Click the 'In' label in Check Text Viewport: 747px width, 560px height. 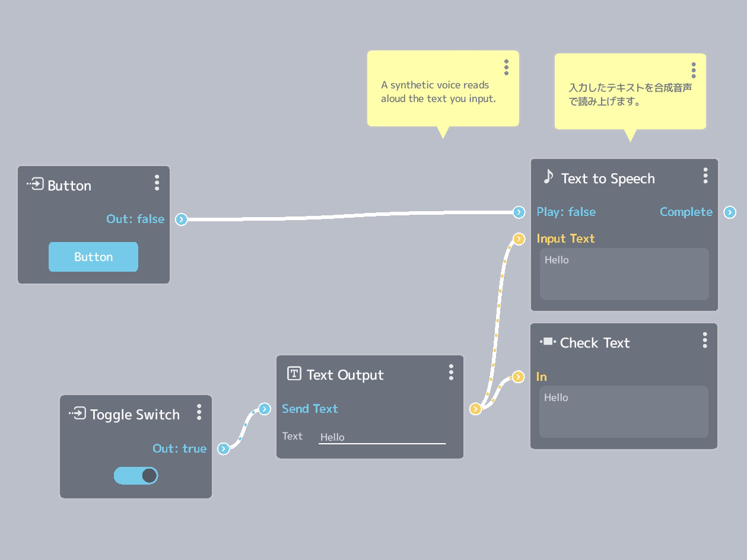541,377
